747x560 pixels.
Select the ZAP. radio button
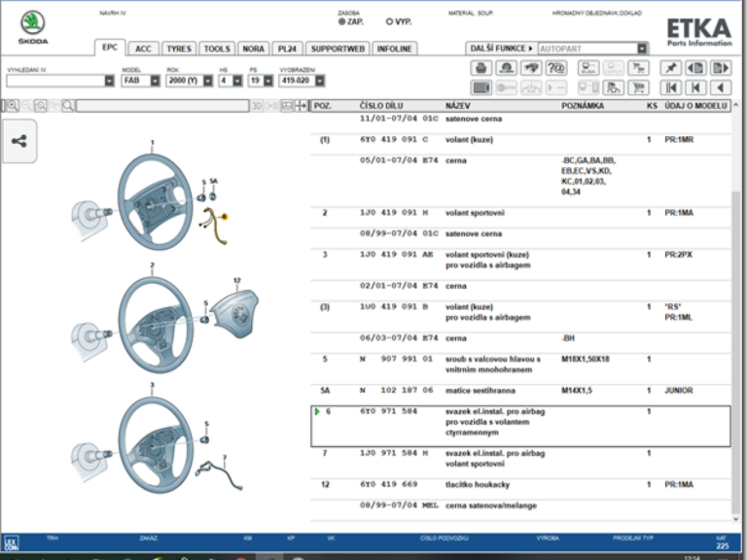[341, 20]
